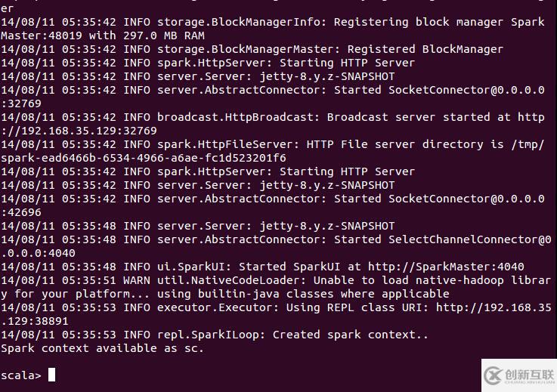Click the .129:38891 REPL URI continuation
Screen dimensions: 557x392
tap(35, 321)
